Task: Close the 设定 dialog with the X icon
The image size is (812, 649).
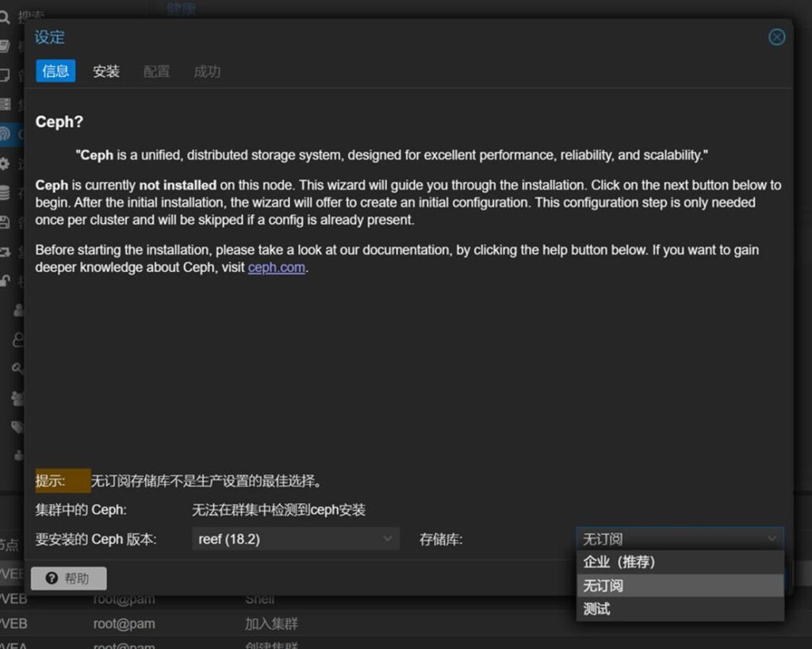Action: [x=776, y=37]
